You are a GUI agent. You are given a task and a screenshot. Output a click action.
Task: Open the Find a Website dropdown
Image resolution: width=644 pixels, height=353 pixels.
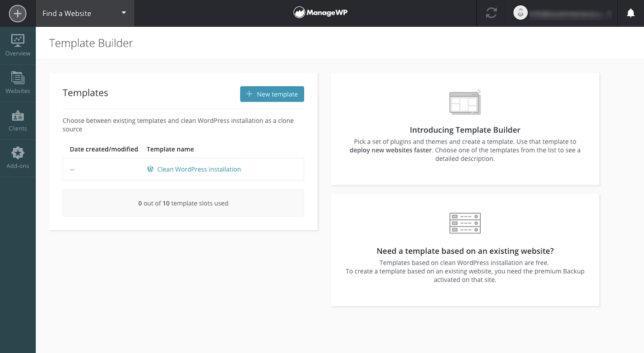coord(84,13)
